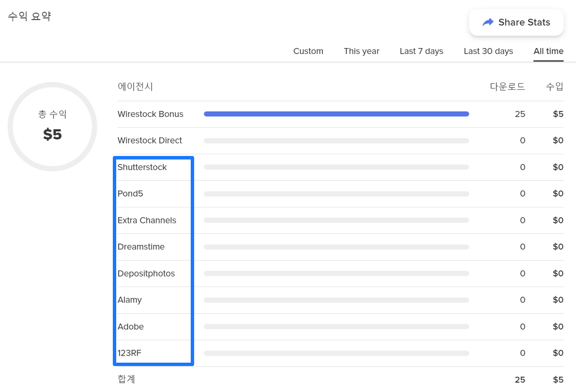Click the 123RF agency row label
The height and width of the screenshot is (392, 576).
(129, 353)
